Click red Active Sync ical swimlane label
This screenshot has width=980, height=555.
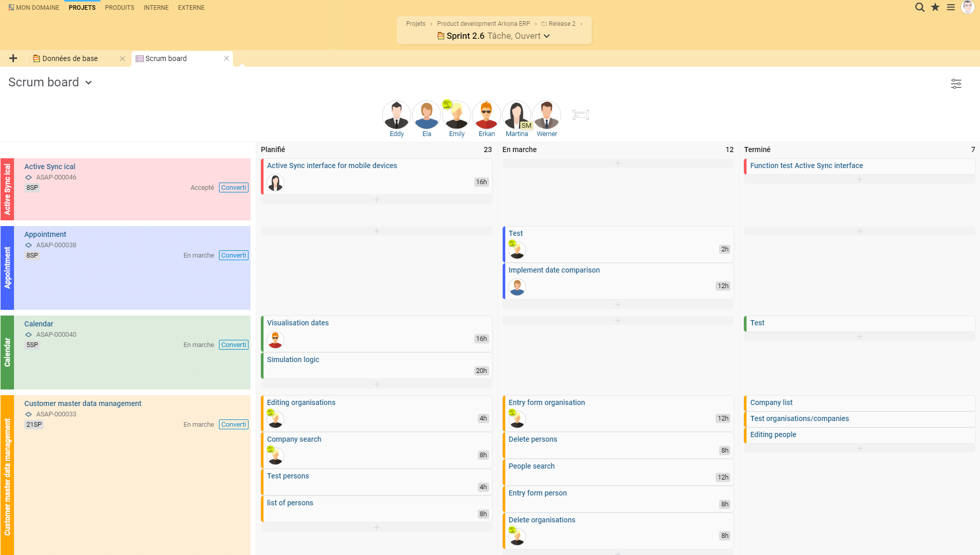pos(7,189)
